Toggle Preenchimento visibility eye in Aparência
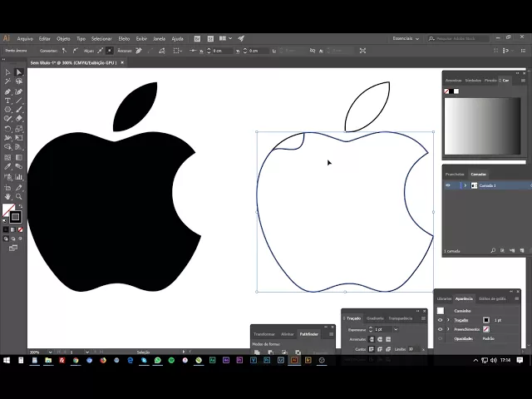 tap(440, 329)
